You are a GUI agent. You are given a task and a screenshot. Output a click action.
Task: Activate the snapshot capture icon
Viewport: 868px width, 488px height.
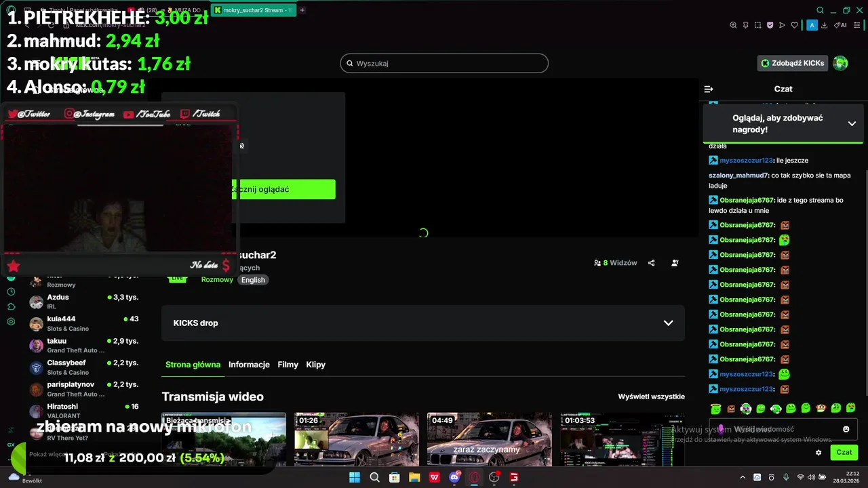[757, 25]
